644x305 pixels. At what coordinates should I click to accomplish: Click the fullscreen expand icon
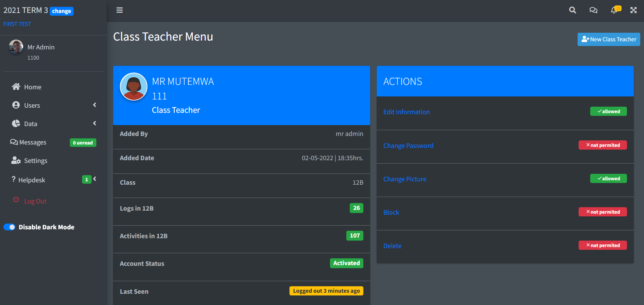point(633,10)
